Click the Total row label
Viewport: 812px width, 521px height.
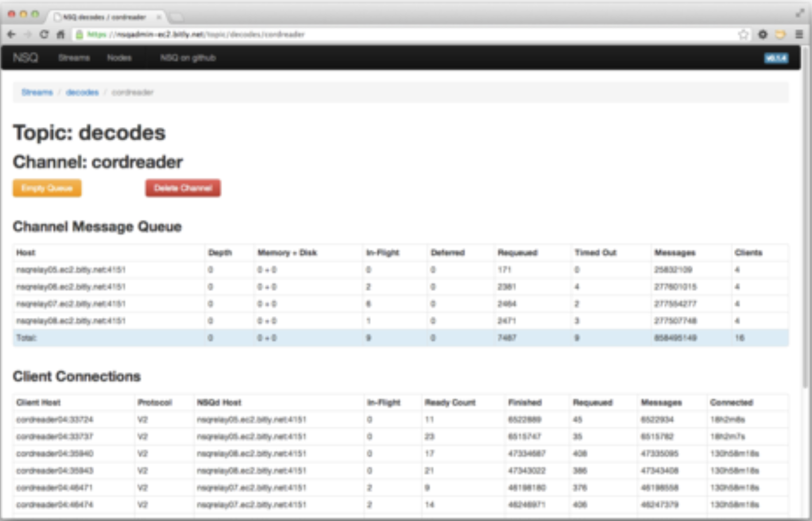[x=26, y=338]
